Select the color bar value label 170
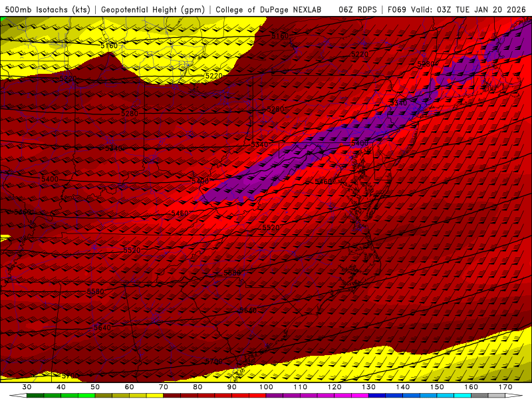This screenshot has height=399, width=532. coord(505,387)
